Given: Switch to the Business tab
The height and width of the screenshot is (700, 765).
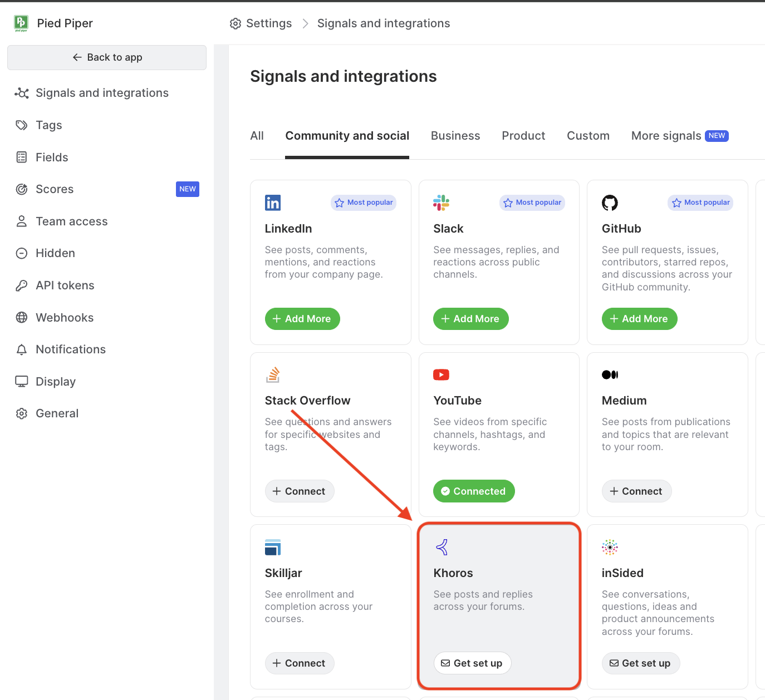Looking at the screenshot, I should [455, 136].
